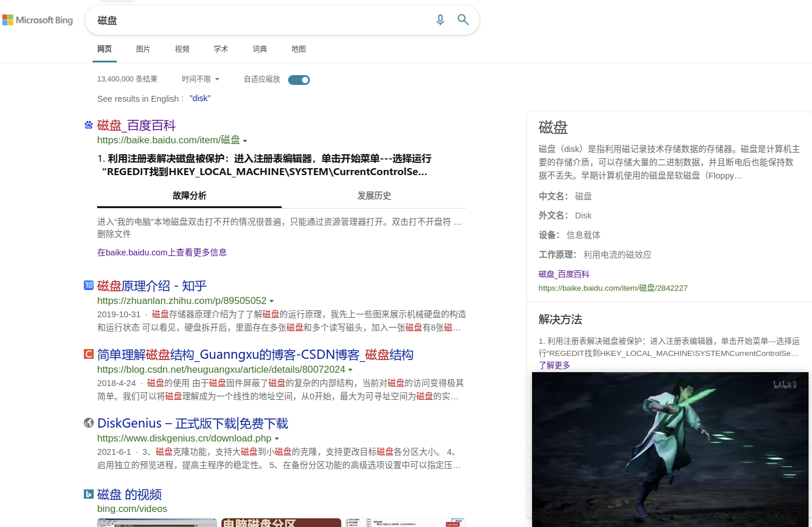Click the 了解更多 link in sidebar
The image size is (812, 527).
(554, 365)
